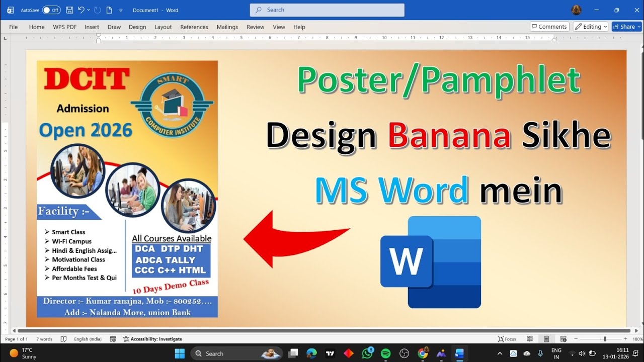644x362 pixels.
Task: Click the first line indent marker on ruler
Action: click(x=99, y=36)
